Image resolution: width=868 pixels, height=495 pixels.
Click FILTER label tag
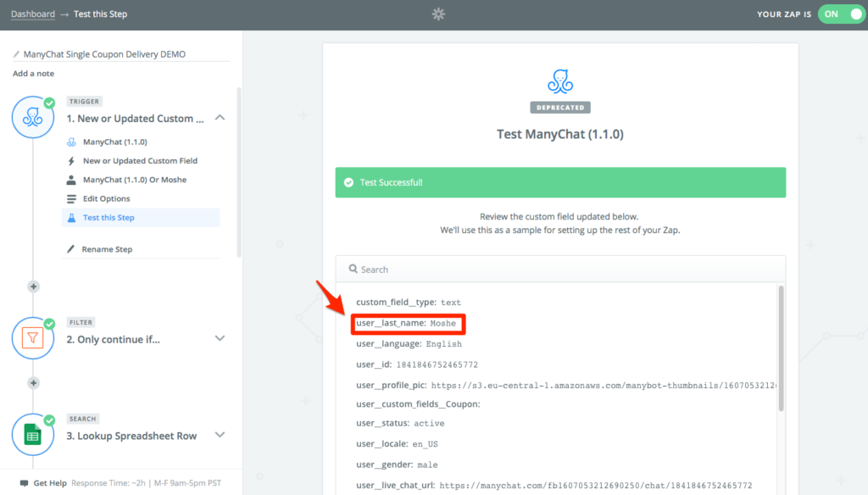(81, 322)
